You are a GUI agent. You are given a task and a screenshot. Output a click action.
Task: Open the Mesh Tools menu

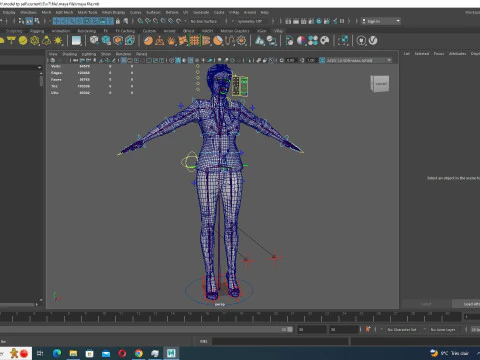[87, 12]
